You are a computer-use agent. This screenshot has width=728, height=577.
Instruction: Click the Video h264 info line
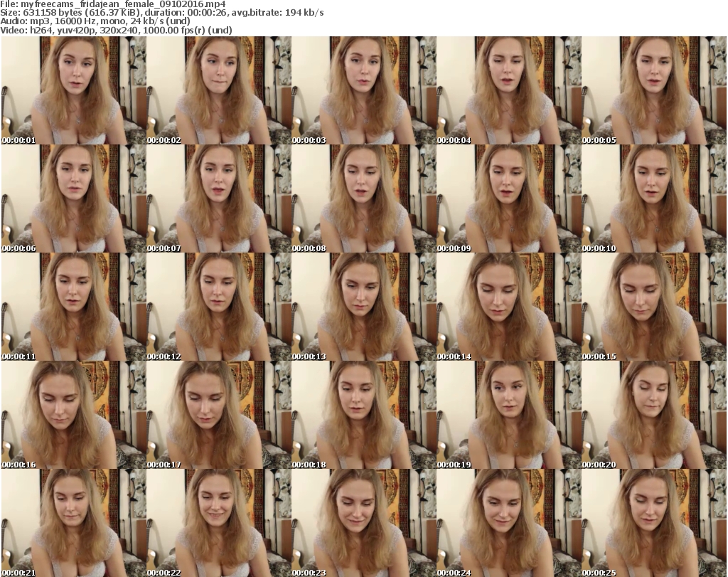(124, 30)
